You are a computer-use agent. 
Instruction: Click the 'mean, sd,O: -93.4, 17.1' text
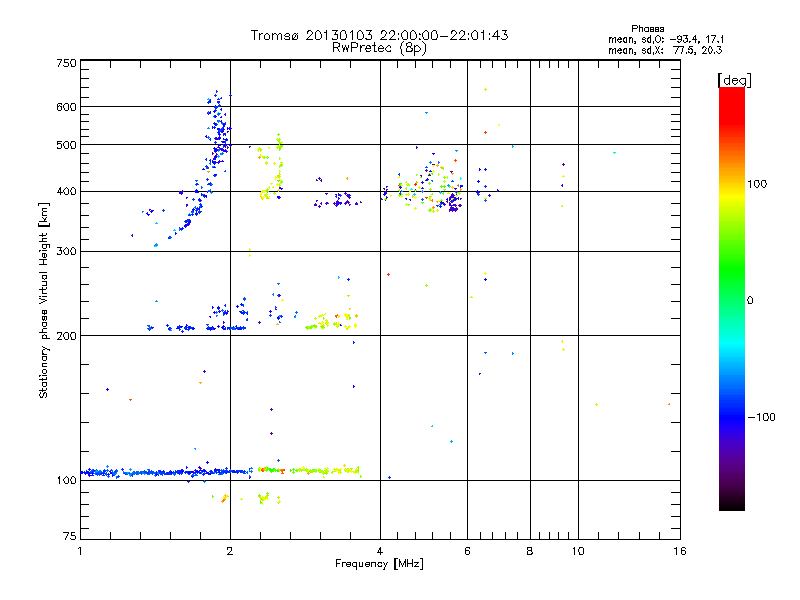[666, 39]
